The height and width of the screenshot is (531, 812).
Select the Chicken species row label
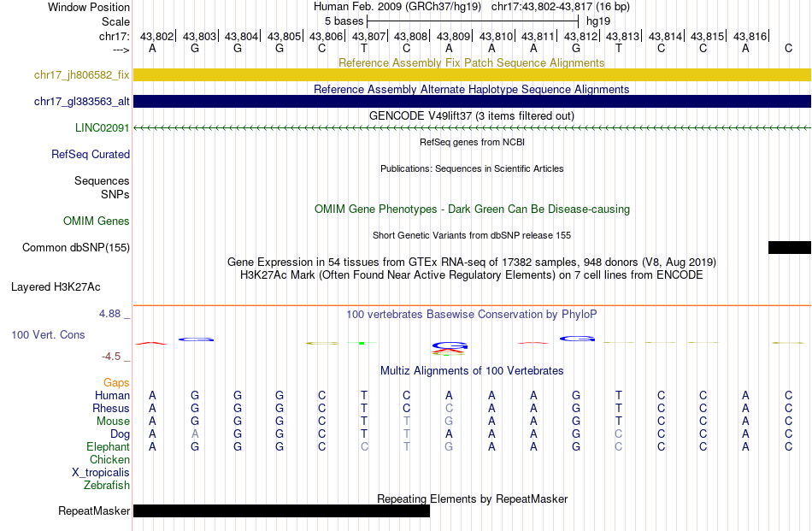109,459
